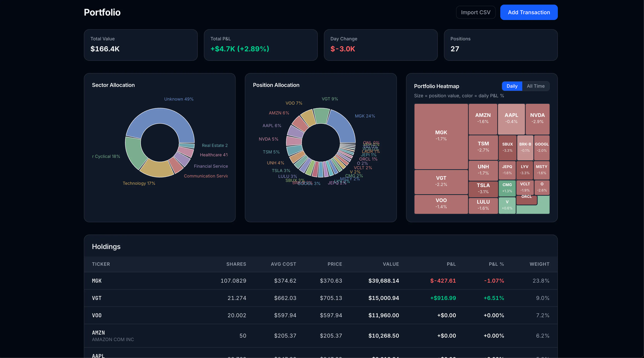Click the Healthcare sector label
This screenshot has height=358, width=644.
pos(214,155)
